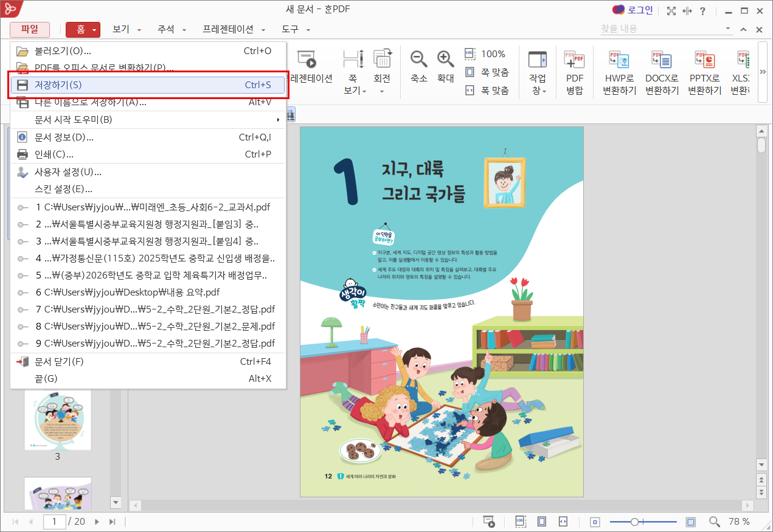The width and height of the screenshot is (773, 532).
Task: Open the 불러오기(O)... menu entry
Action: (148, 50)
